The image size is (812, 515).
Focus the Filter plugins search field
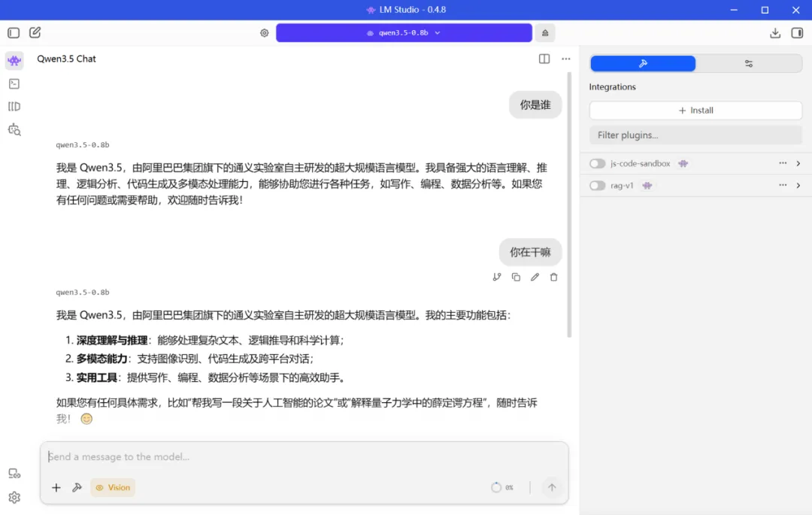coord(695,135)
